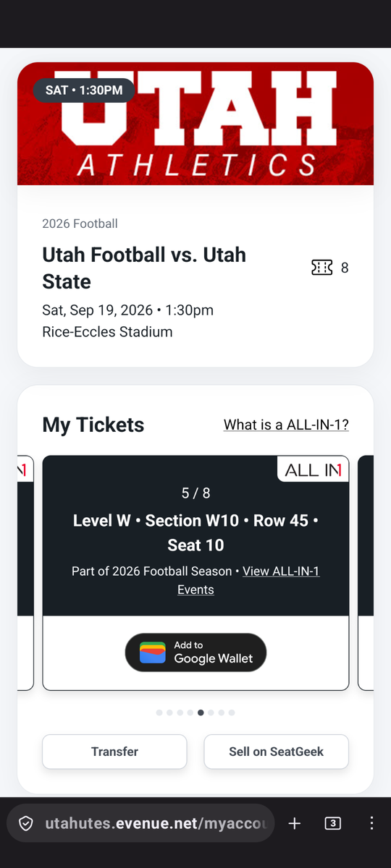Image resolution: width=391 pixels, height=868 pixels.
Task: Open the tab switcher showing 3 tabs
Action: click(x=333, y=823)
